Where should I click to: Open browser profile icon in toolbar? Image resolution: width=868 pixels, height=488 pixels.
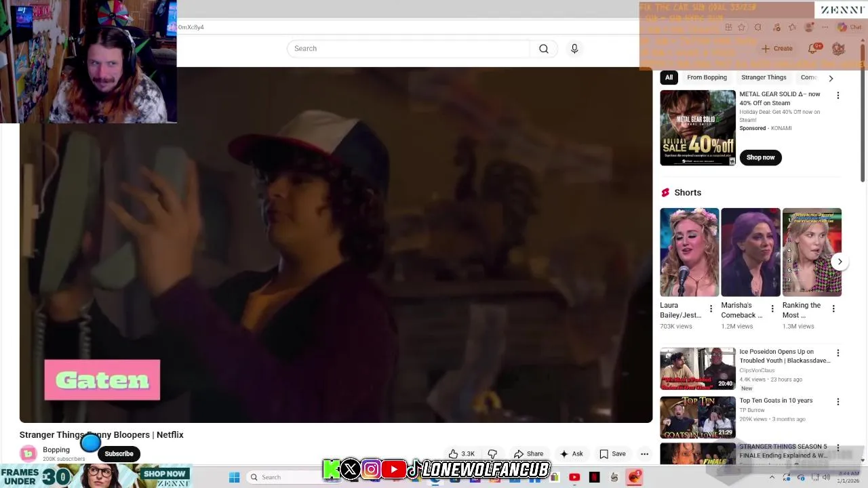pos(808,27)
